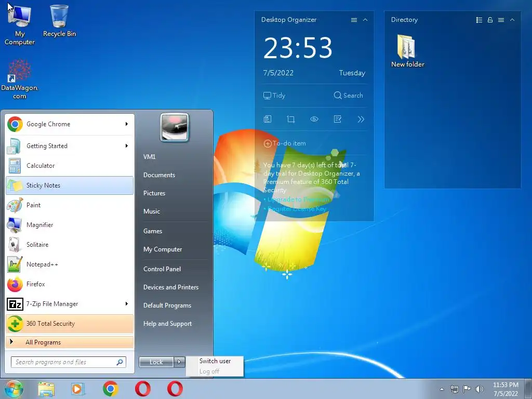The height and width of the screenshot is (399, 532).
Task: Open Pictures from Start menu
Action: (x=154, y=193)
